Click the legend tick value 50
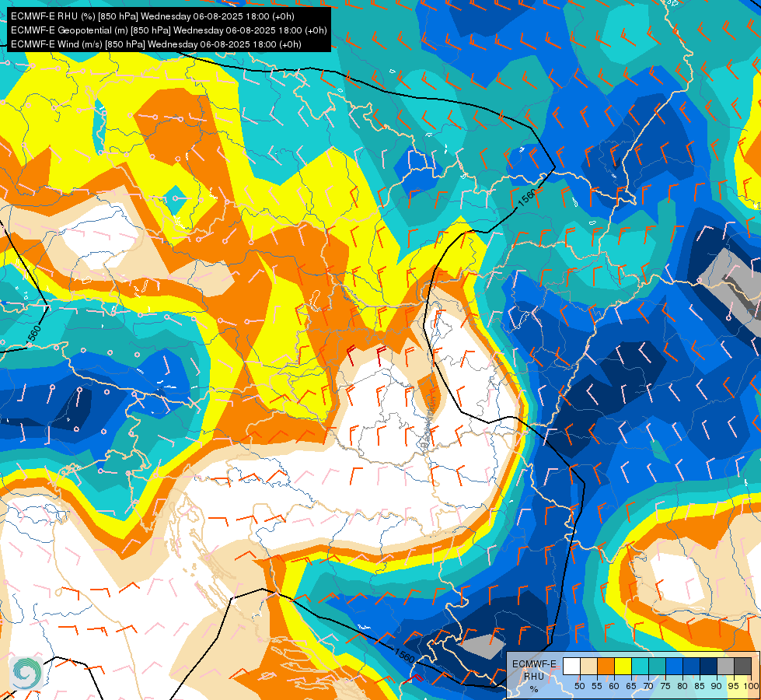Image resolution: width=761 pixels, height=700 pixels. pyautogui.click(x=579, y=686)
